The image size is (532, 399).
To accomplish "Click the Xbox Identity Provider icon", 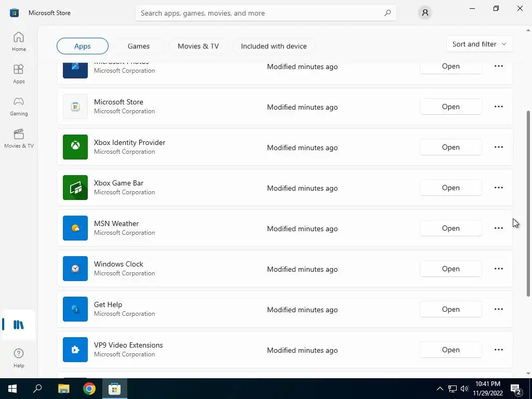I will click(75, 147).
